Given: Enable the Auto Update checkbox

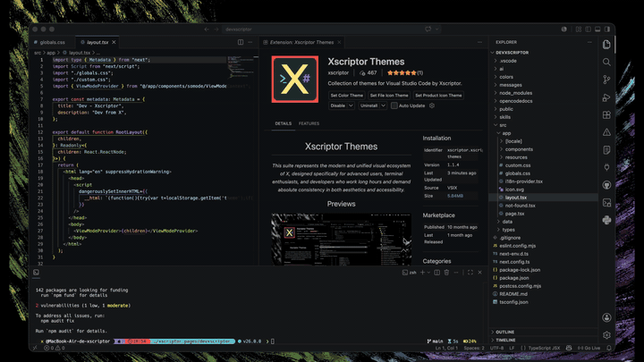Looking at the screenshot, I should (394, 105).
